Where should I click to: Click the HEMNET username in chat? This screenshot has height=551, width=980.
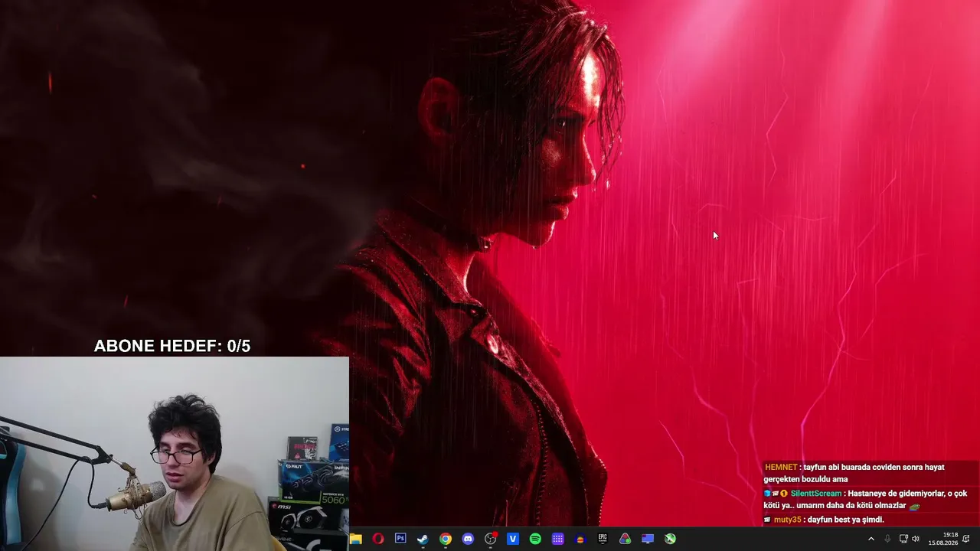pyautogui.click(x=781, y=468)
